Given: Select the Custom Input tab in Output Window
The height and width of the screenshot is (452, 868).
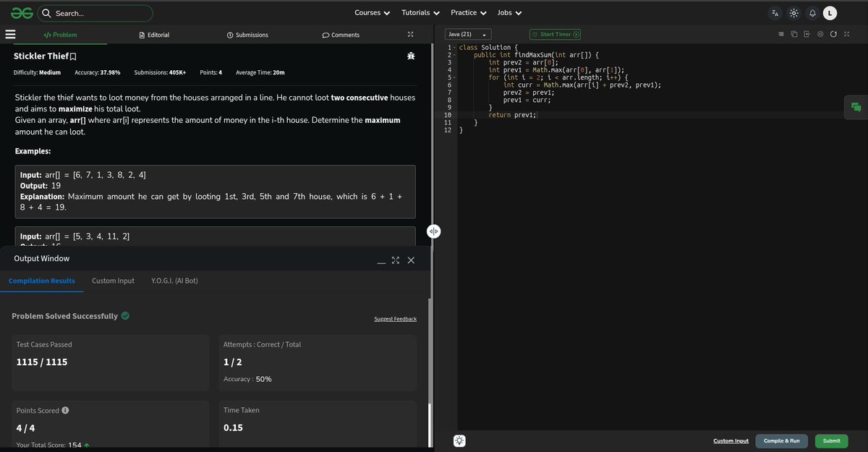Looking at the screenshot, I should 113,281.
